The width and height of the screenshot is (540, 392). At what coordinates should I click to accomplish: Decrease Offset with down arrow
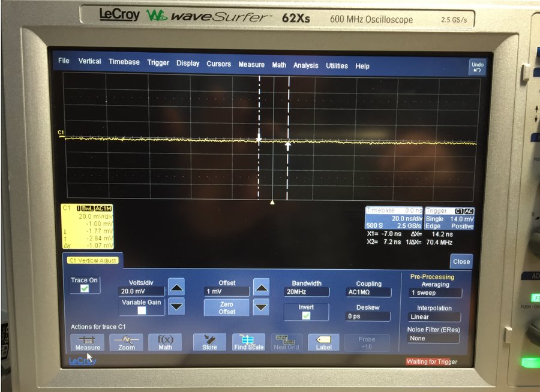[x=261, y=307]
